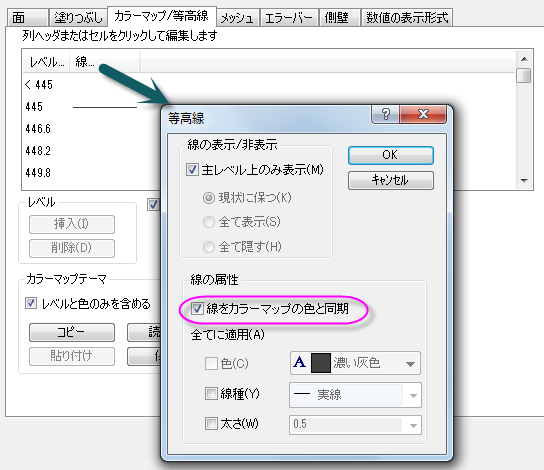Select the 446.6 level row
The image size is (544, 470).
(x=38, y=129)
